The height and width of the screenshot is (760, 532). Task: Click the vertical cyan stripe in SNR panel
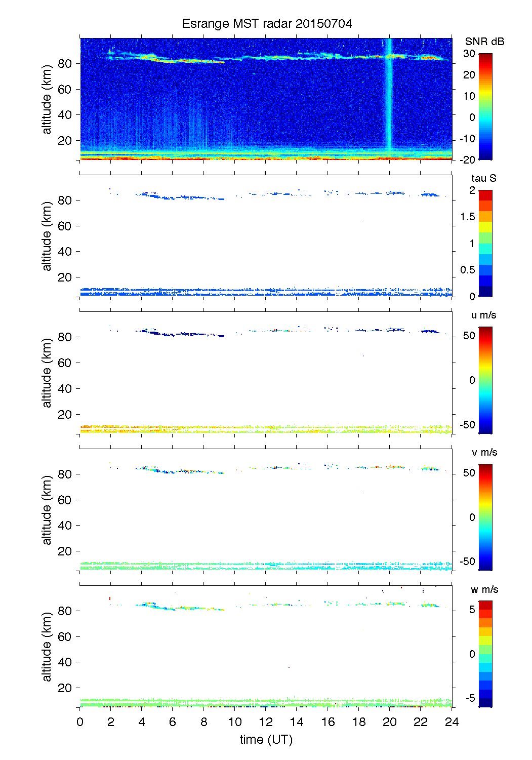click(x=389, y=101)
